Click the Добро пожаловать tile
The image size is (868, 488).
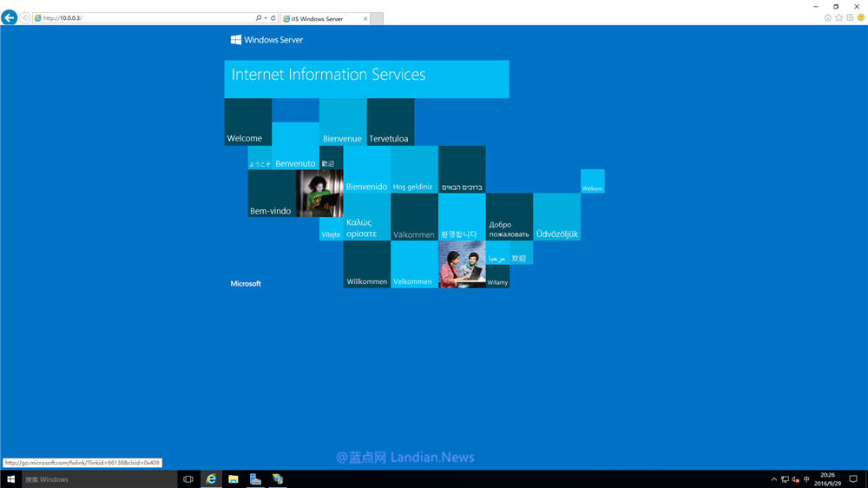(510, 217)
